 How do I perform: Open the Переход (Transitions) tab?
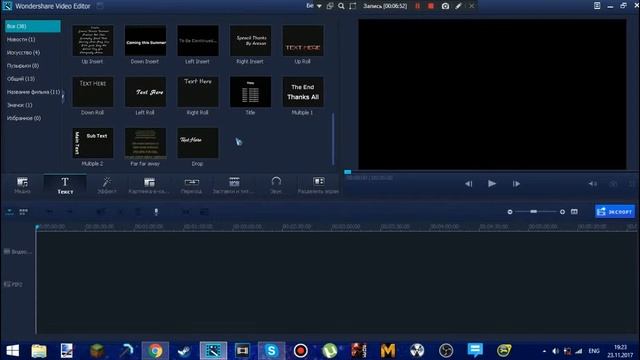[x=191, y=185]
